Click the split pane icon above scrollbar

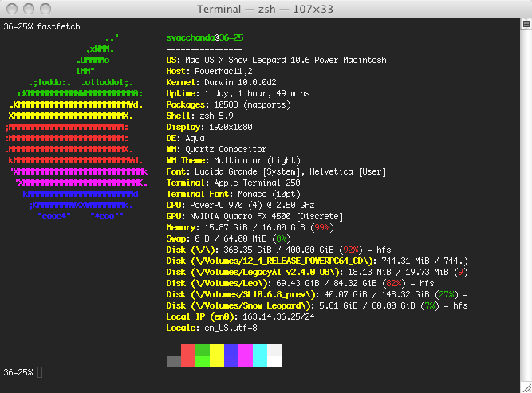[x=526, y=24]
